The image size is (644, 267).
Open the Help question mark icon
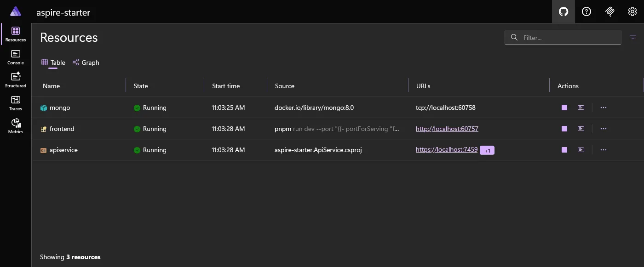click(586, 11)
